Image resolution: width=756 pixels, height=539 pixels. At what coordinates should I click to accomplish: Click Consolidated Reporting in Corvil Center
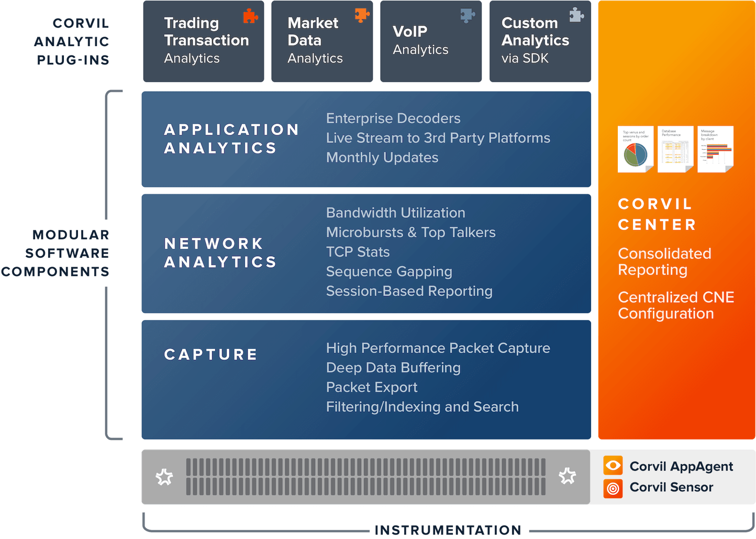[664, 261]
